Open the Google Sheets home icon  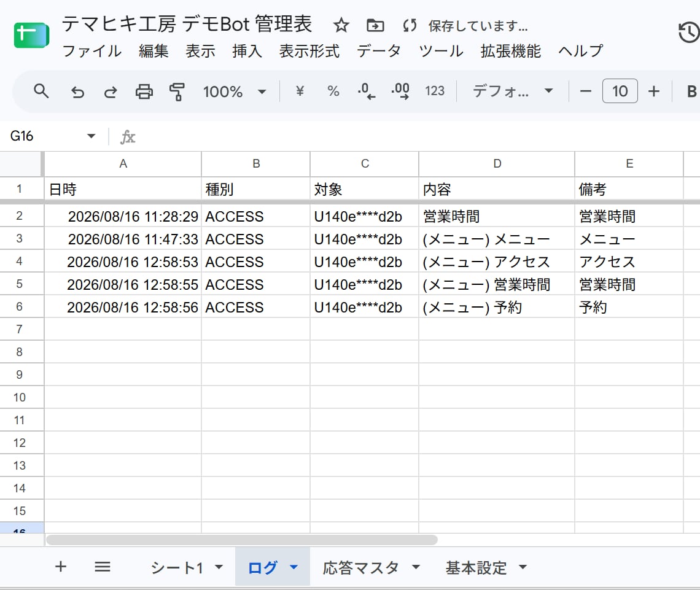31,35
